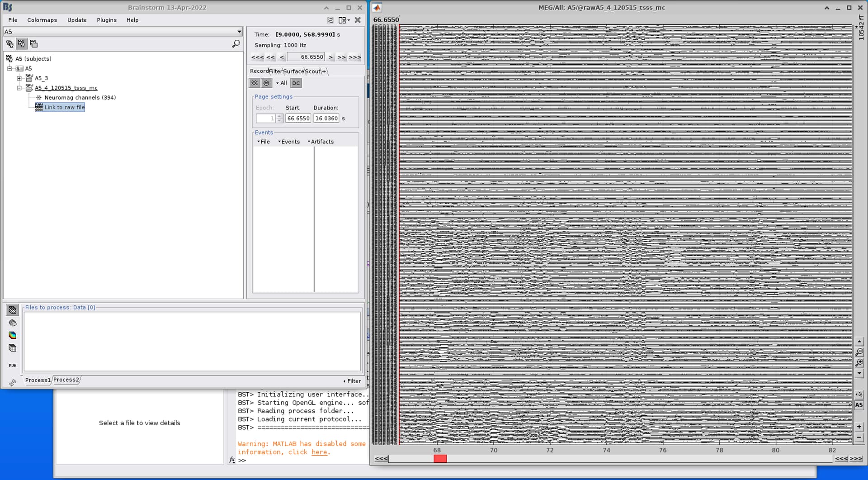Select the process time-frequency icon
The image size is (868, 480).
pyautogui.click(x=12, y=335)
